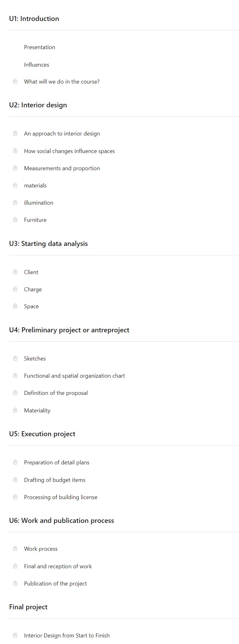Open the 'Presentation' lesson

pos(39,47)
